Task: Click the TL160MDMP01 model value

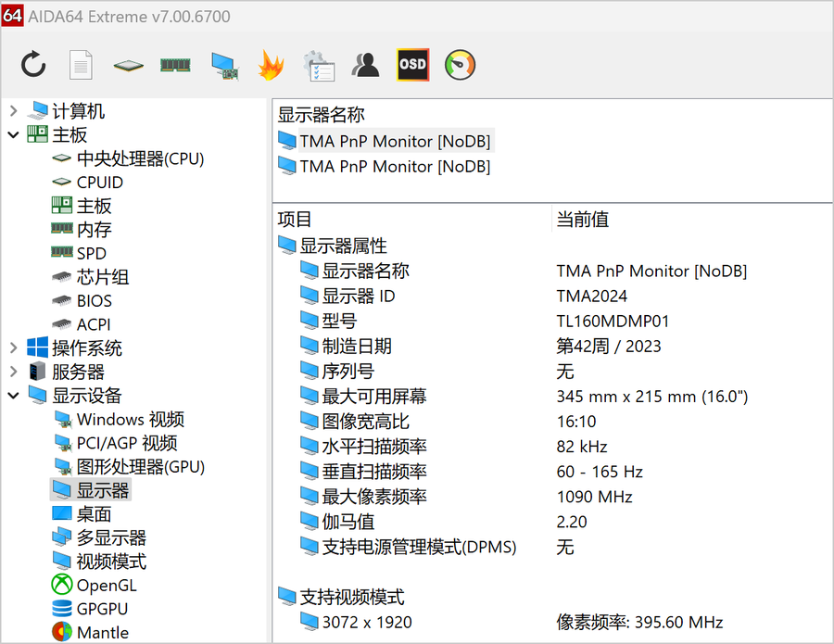Action: click(x=613, y=321)
